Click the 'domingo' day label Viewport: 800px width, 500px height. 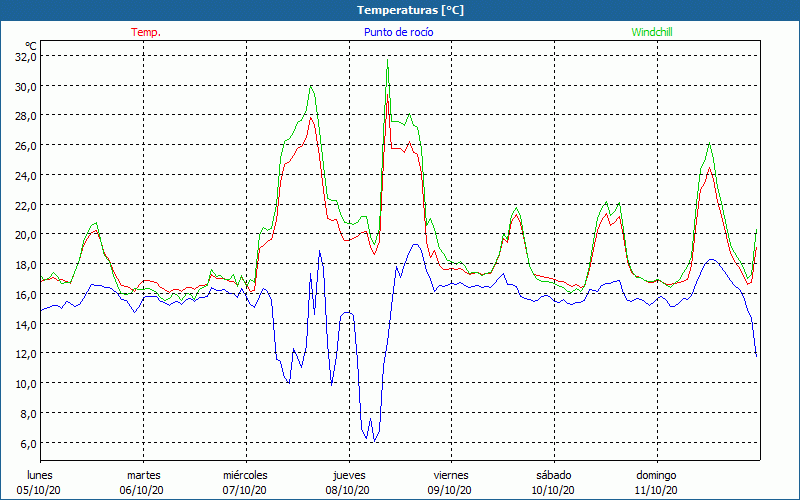click(x=657, y=475)
